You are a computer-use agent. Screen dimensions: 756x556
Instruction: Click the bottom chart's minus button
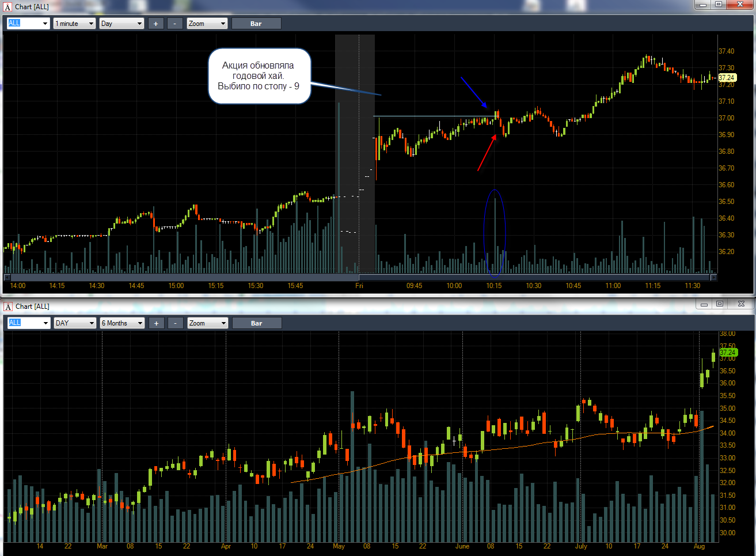[x=176, y=323]
